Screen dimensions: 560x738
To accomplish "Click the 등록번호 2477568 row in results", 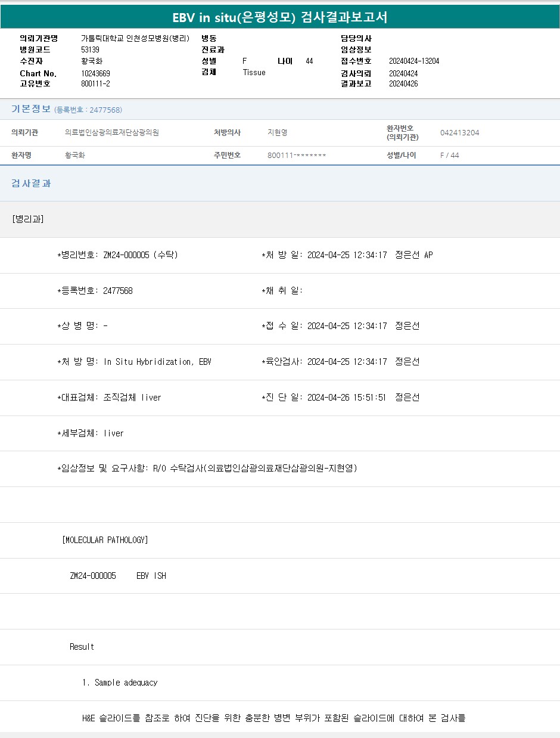I will click(x=95, y=291).
